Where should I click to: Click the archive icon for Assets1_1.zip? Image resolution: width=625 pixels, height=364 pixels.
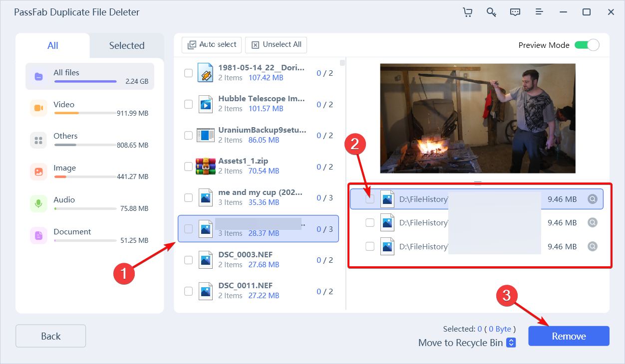pos(205,167)
